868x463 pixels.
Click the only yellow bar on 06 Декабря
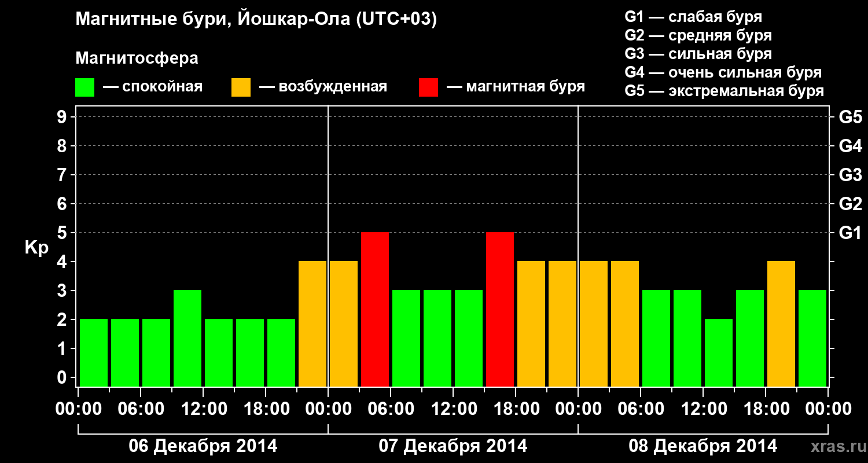point(312,324)
